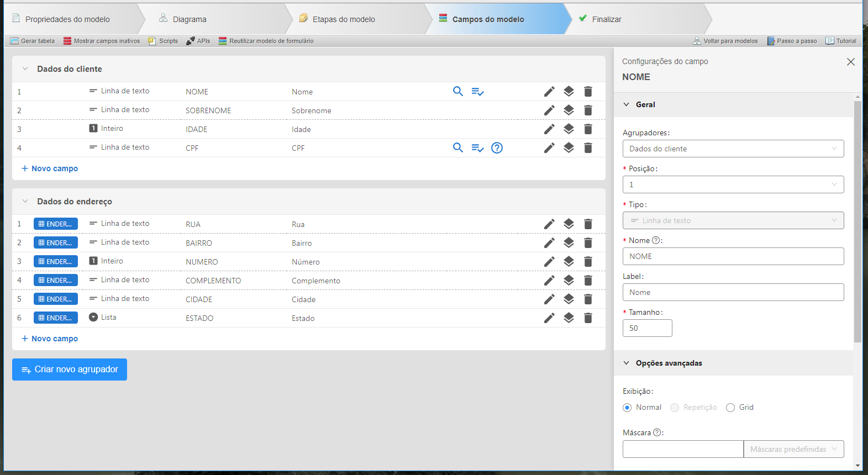Edit the ESTADO field with pencil icon

549,318
